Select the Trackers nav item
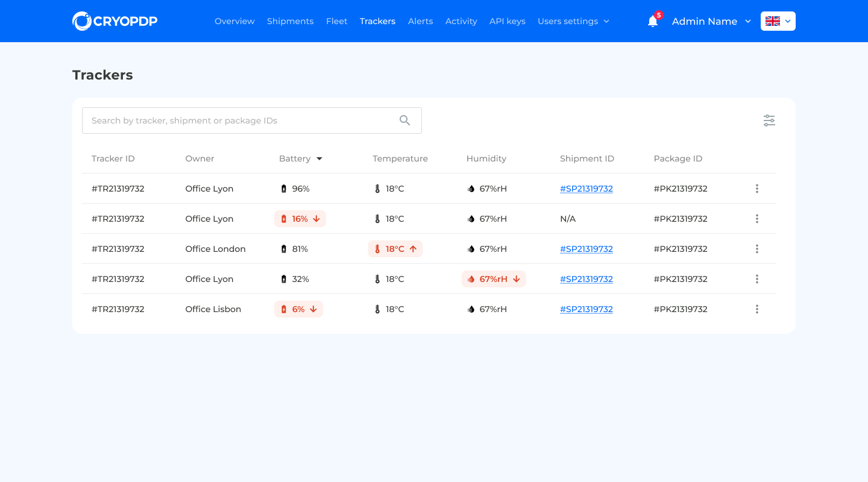This screenshot has width=868, height=482. pos(378,21)
